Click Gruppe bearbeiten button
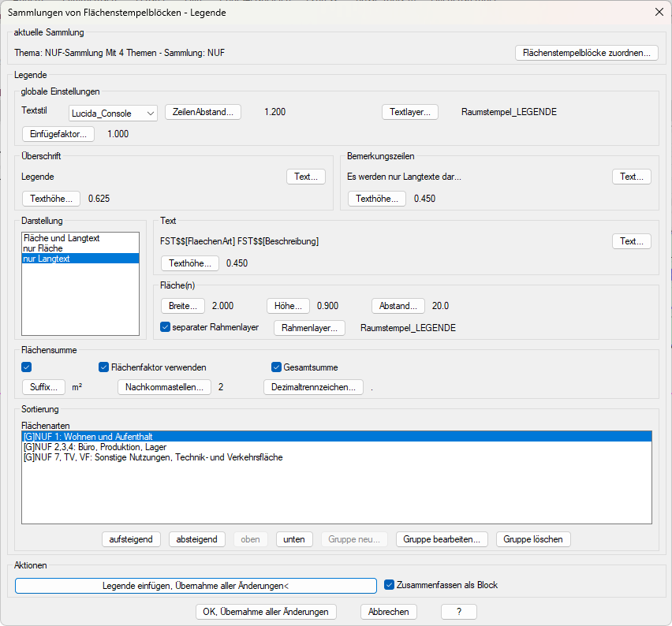 pos(442,539)
